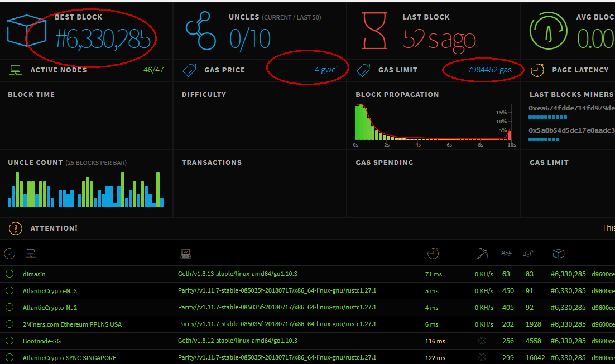Open the AtlanticCrypto-SYNC-SINGAPORE node entry
The height and width of the screenshot is (364, 615).
pyautogui.click(x=69, y=358)
